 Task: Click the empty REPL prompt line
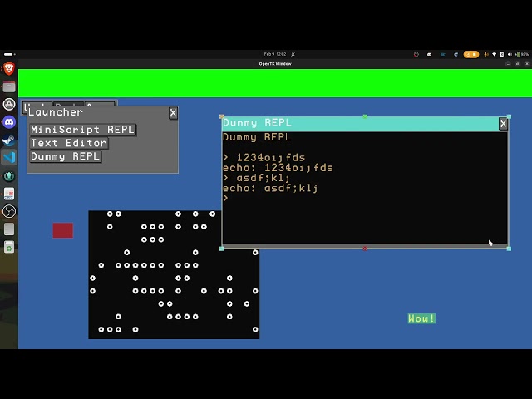pyautogui.click(x=365, y=198)
